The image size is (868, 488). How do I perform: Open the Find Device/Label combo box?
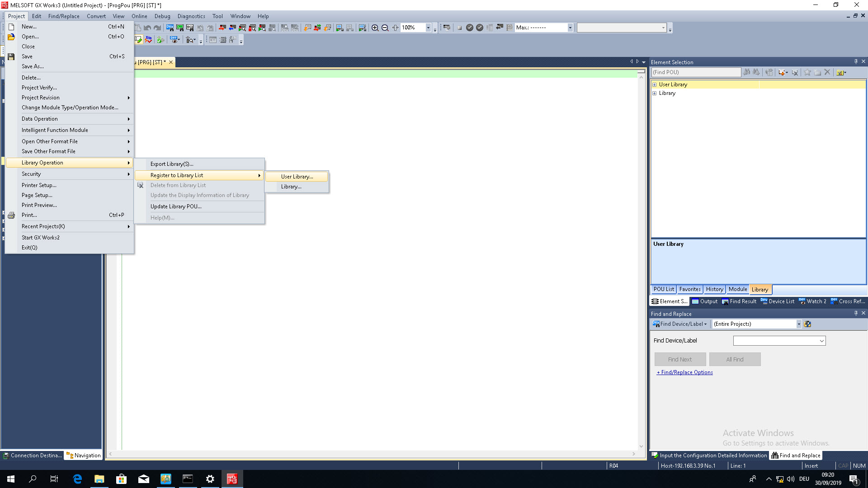tap(779, 341)
